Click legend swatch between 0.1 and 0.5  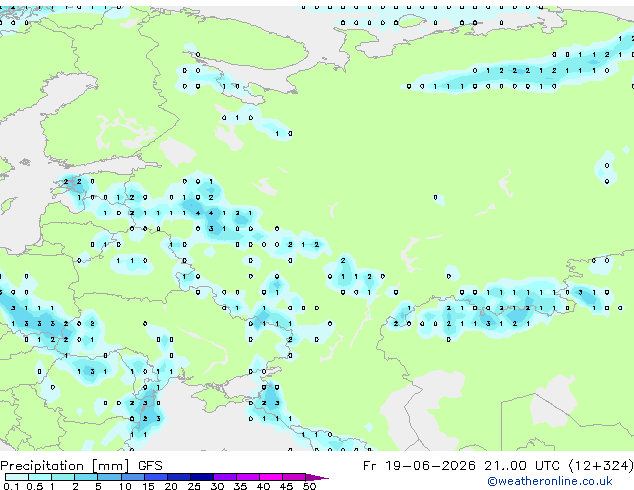click(x=17, y=477)
